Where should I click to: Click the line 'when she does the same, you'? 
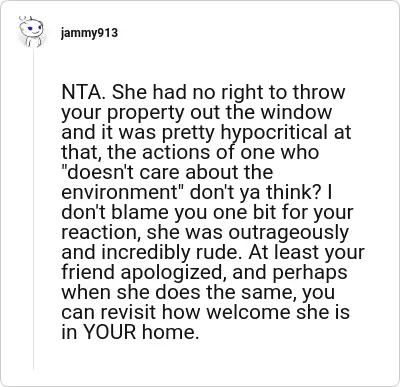coord(198,293)
